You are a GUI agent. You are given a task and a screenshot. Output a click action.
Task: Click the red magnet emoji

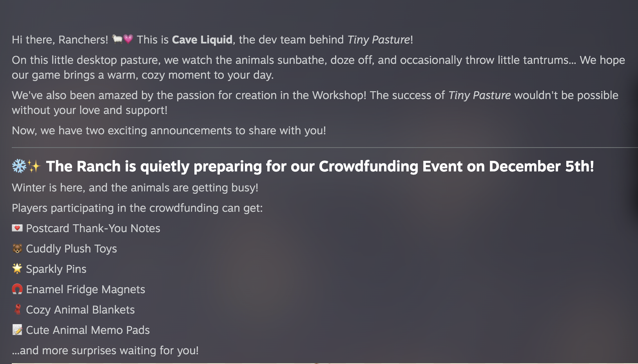[17, 289]
